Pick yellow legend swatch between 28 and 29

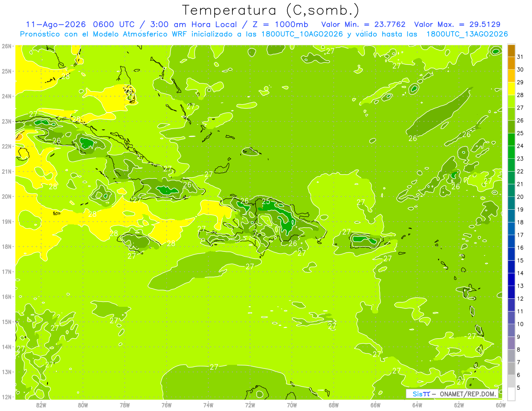coord(511,89)
